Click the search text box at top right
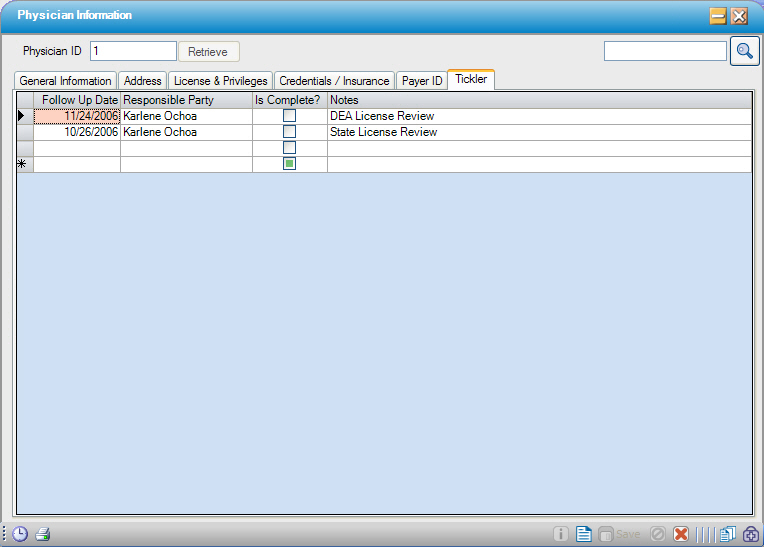The width and height of the screenshot is (764, 547). click(665, 51)
